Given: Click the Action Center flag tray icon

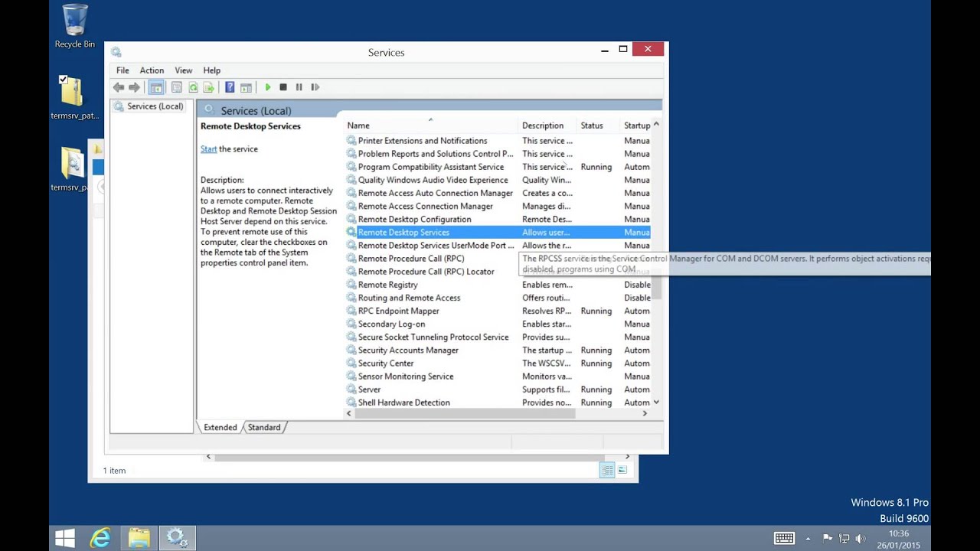Looking at the screenshot, I should (x=828, y=539).
